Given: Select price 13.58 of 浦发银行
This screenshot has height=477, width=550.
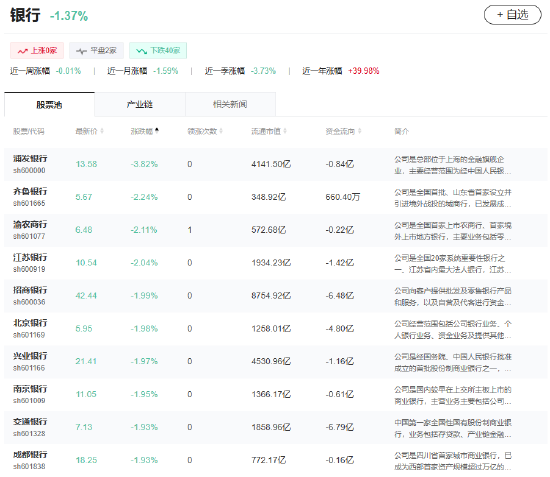Looking at the screenshot, I should tap(86, 164).
